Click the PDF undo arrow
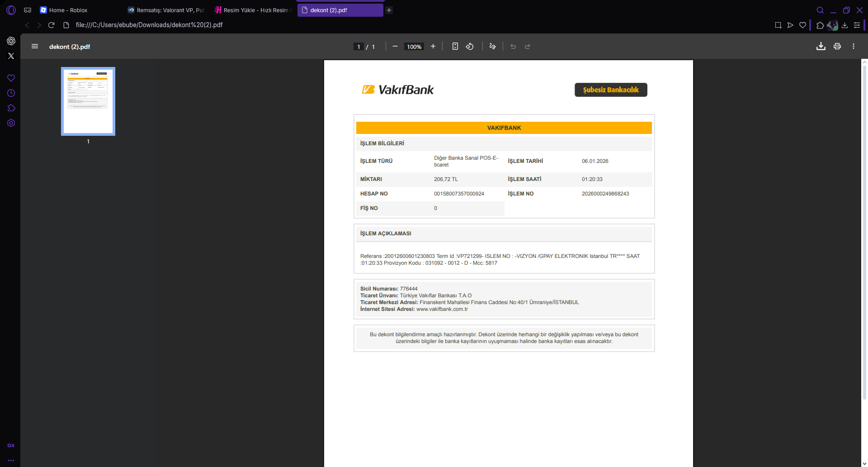Screen dimensions: 868x467 [513, 46]
